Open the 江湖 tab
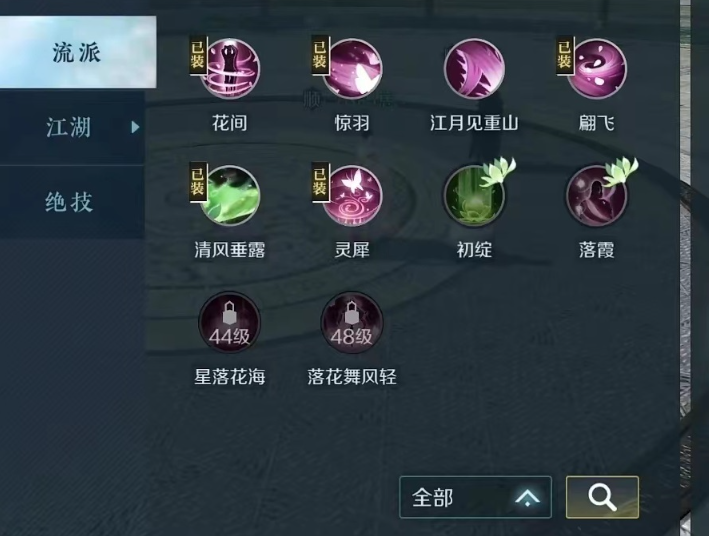The height and width of the screenshot is (536, 709). click(72, 127)
